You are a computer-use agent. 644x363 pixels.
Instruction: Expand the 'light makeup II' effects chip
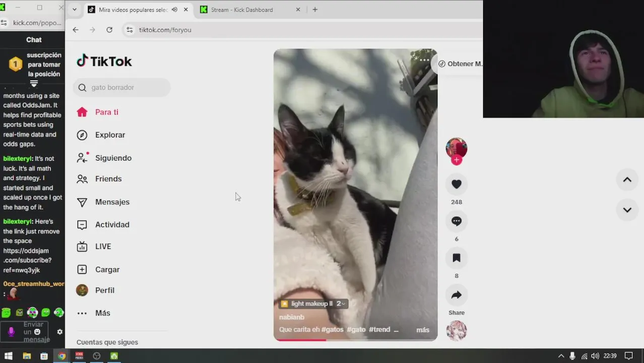(x=313, y=304)
